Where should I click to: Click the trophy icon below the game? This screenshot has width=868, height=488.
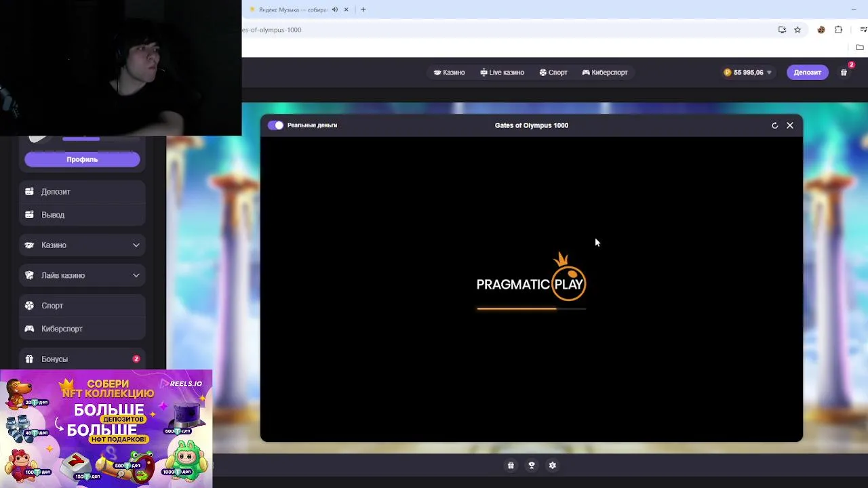[532, 466]
